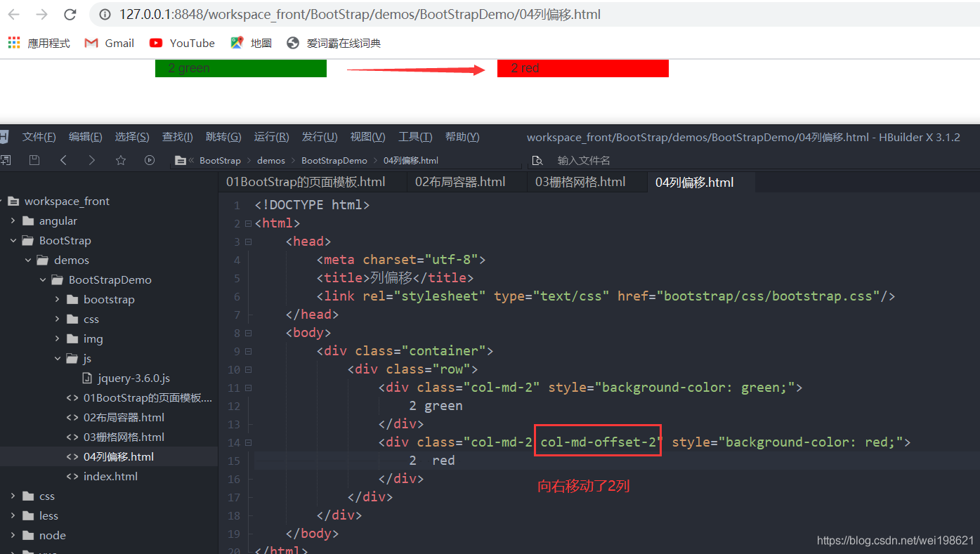Fold the html tag at line 2
Image resolution: width=980 pixels, height=554 pixels.
point(248,223)
